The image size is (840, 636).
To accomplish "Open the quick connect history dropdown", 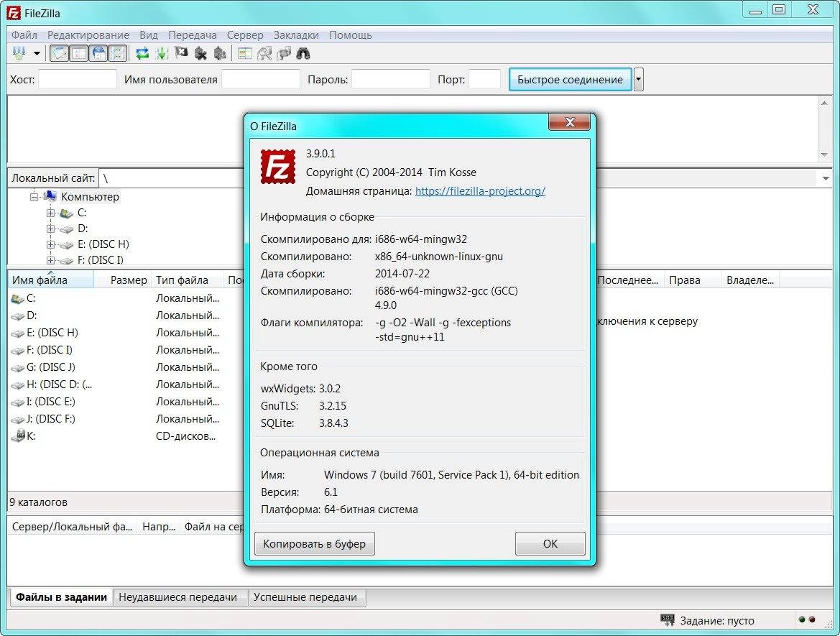I will point(638,79).
